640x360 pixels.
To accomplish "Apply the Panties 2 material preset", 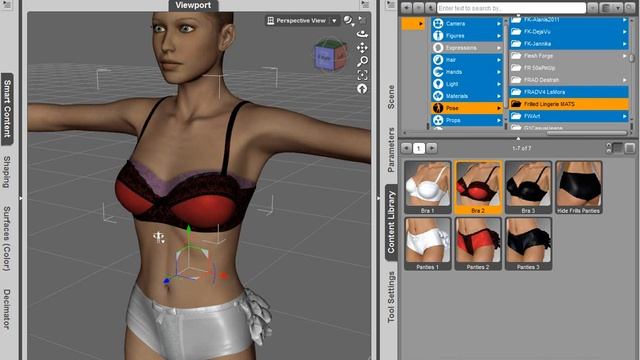I will [x=478, y=244].
